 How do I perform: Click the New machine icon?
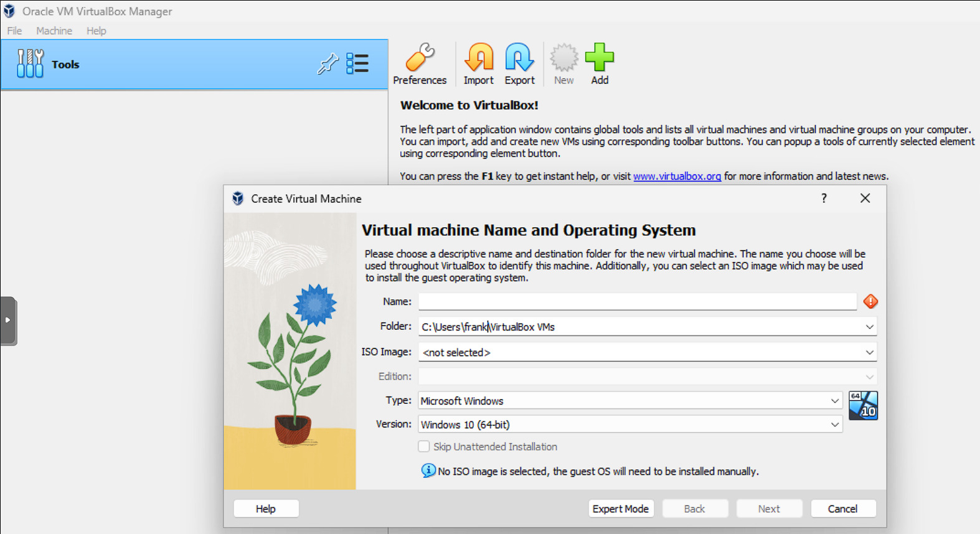point(563,64)
